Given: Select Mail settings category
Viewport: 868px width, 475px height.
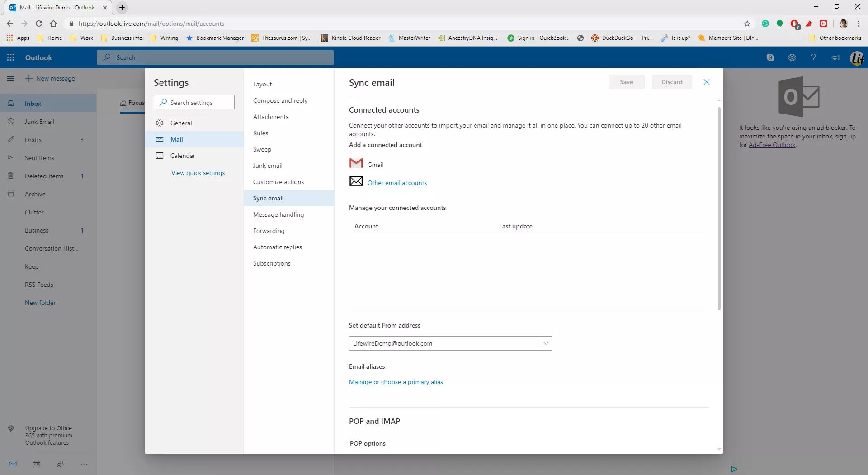Looking at the screenshot, I should (x=194, y=139).
